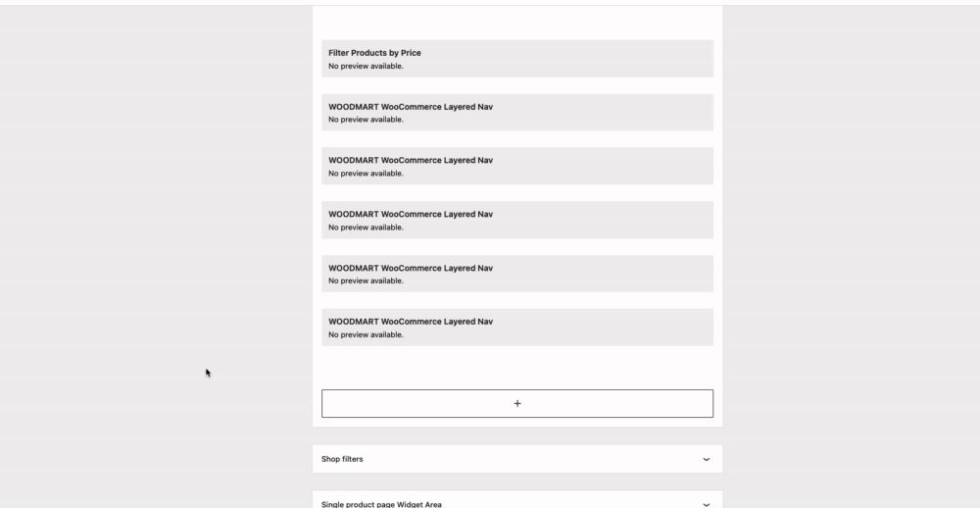Click the Filter Products by Price heading text
The image size is (980, 508).
point(374,53)
